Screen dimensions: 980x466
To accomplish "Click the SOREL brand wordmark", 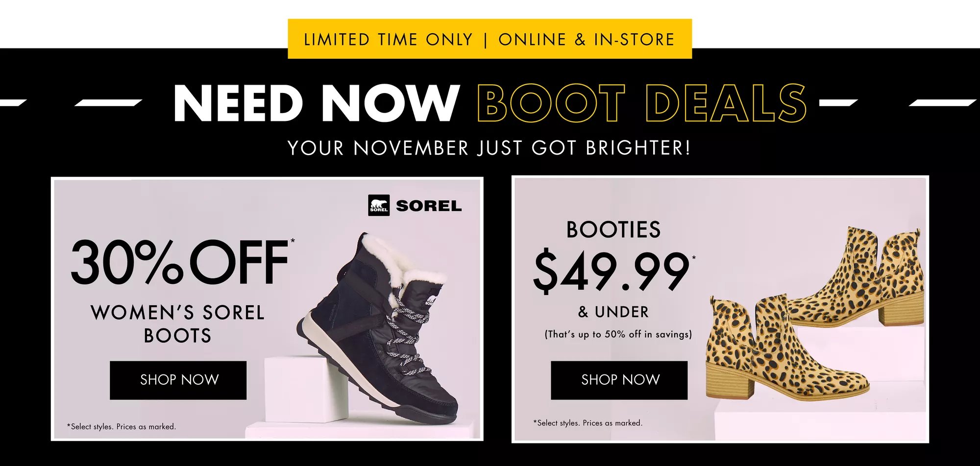I will (429, 206).
